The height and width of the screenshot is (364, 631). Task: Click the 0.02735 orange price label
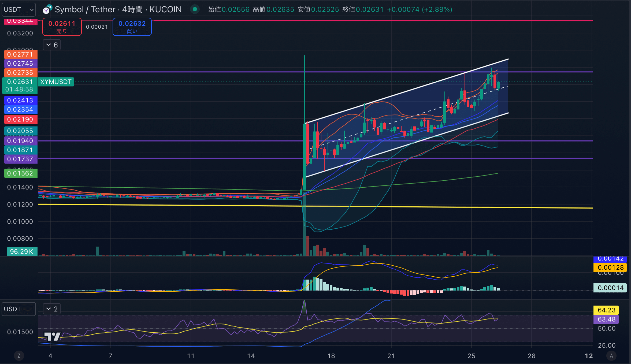[x=21, y=73]
